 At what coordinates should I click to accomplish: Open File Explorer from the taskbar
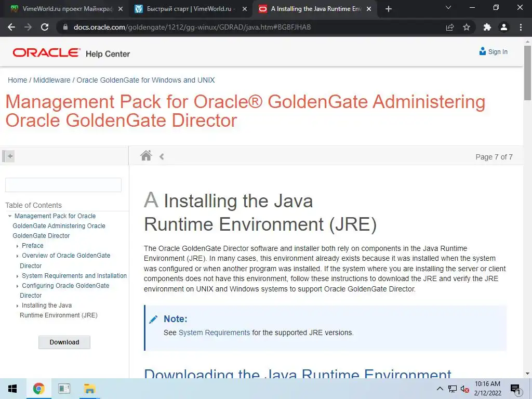pyautogui.click(x=89, y=389)
